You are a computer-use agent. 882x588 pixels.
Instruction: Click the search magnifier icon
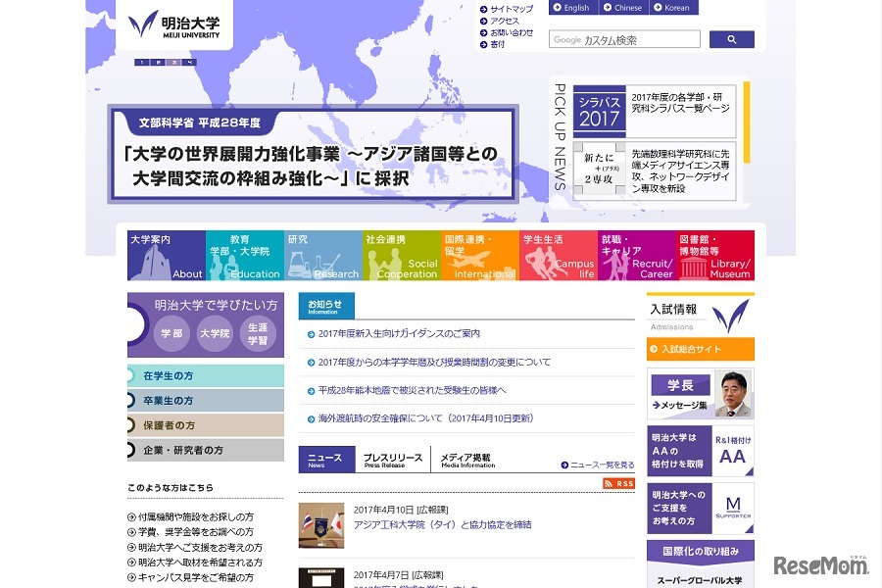click(732, 39)
